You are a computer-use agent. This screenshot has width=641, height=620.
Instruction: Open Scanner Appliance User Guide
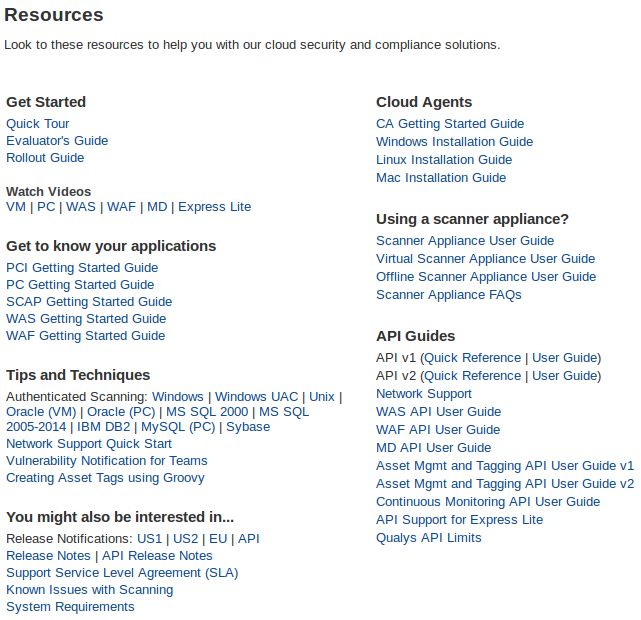tap(465, 241)
